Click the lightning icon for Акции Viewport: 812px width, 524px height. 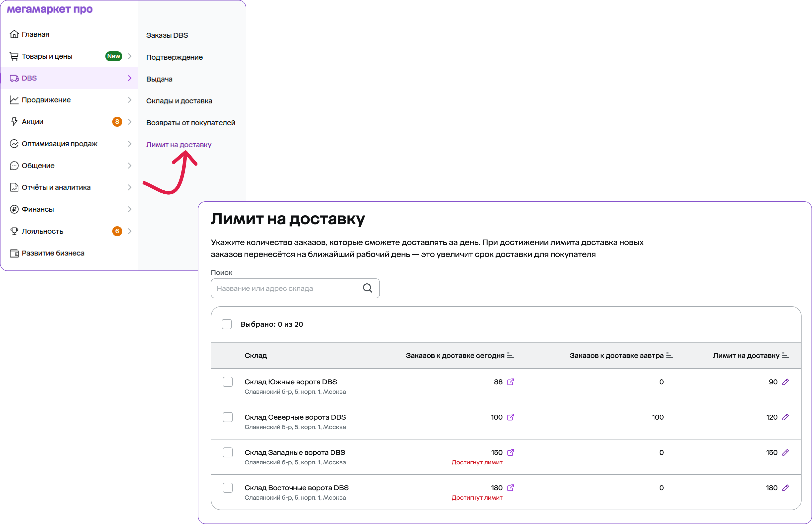(x=14, y=122)
